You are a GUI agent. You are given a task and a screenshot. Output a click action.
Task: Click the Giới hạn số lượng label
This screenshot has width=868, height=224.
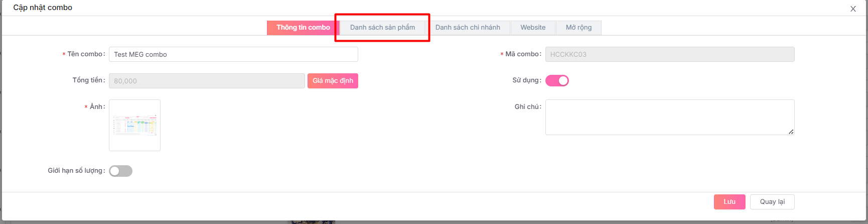click(x=75, y=171)
